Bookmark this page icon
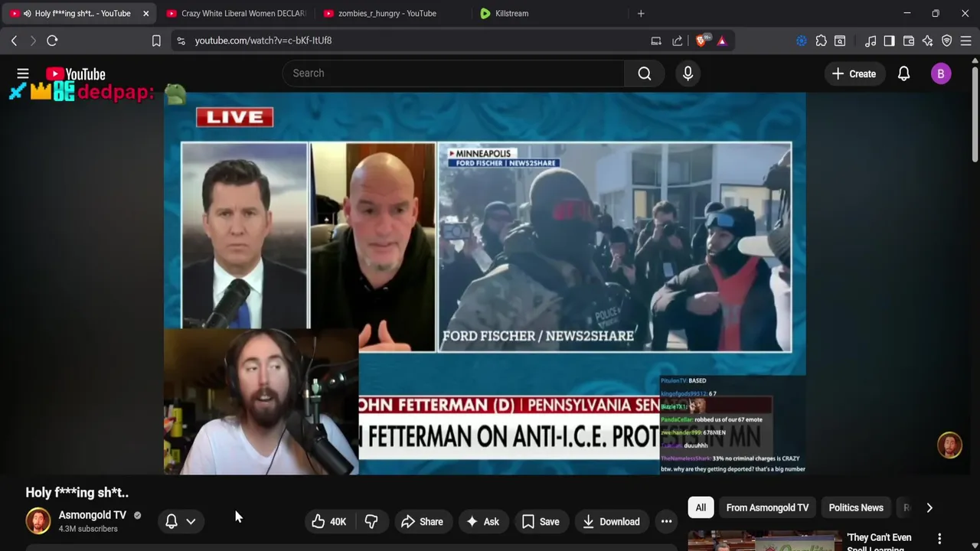The width and height of the screenshot is (980, 551). (156, 41)
